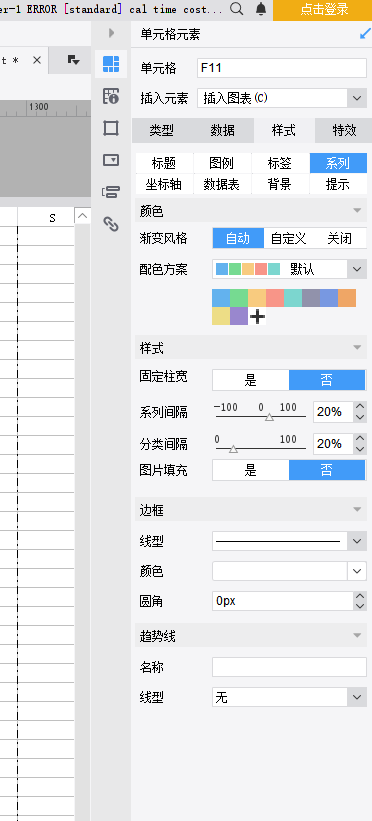Pick the blue color swatch
The image size is (372, 821).
pos(221,298)
